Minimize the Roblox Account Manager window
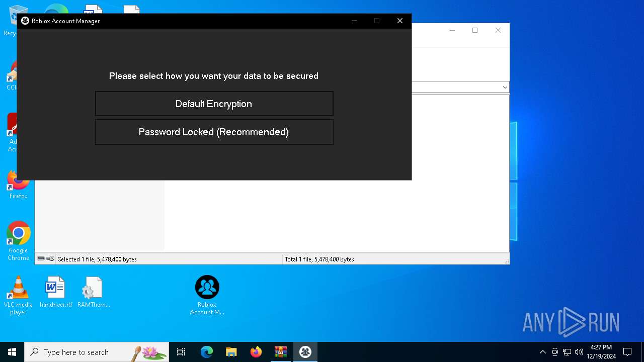 pyautogui.click(x=354, y=21)
